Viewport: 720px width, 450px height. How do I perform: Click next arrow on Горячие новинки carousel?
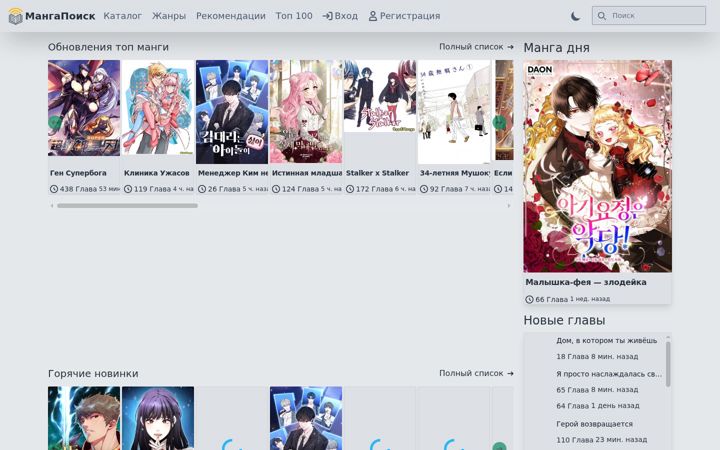pos(499,446)
